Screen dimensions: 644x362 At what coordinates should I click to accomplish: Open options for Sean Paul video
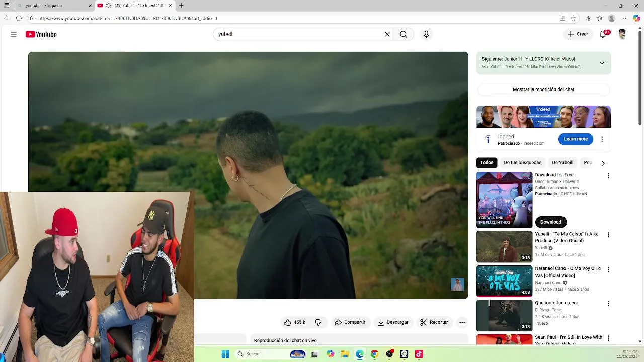[608, 338]
